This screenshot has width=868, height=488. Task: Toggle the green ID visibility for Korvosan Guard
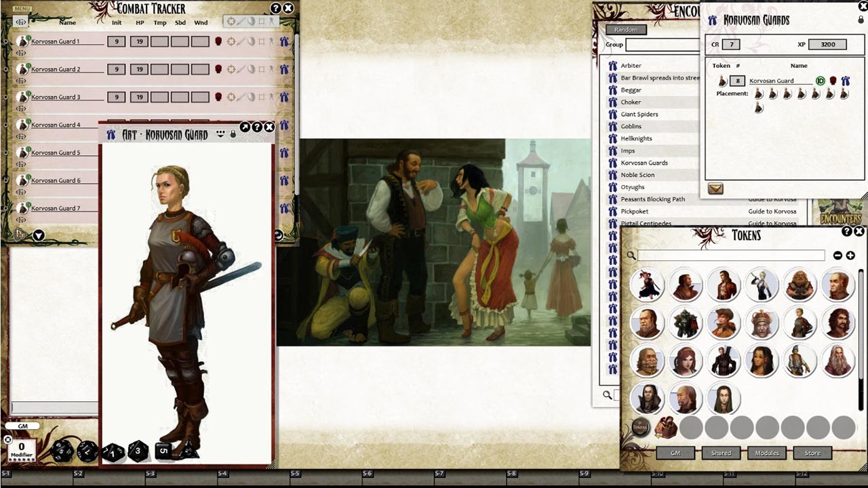[x=821, y=81]
